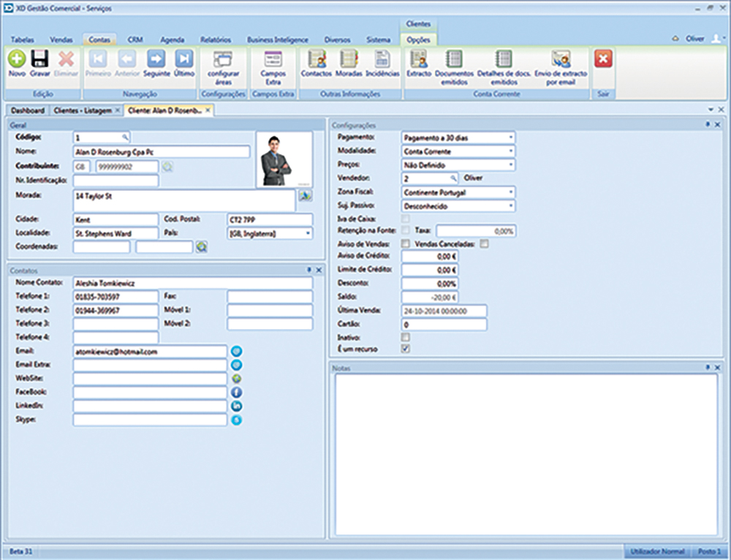Click Envio de extracto por email button

coord(561,60)
